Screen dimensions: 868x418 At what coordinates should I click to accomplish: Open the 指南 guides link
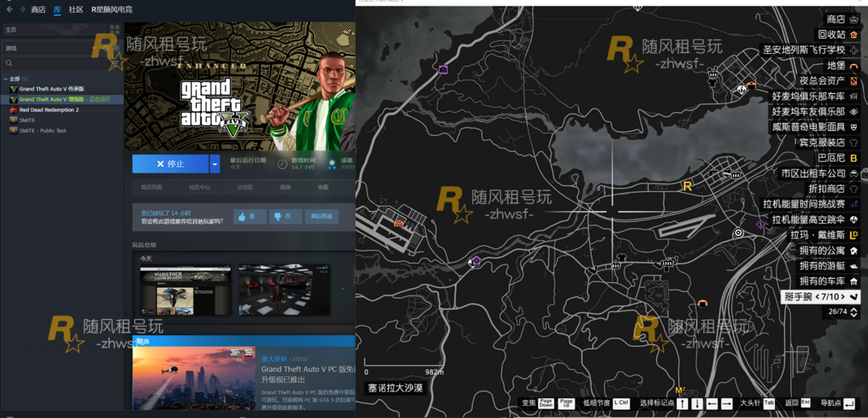[285, 187]
